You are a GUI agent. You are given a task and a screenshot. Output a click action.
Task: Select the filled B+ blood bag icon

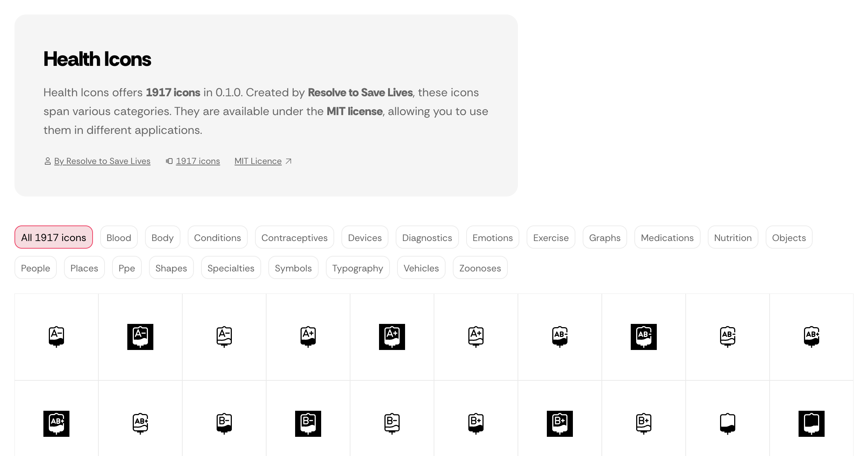[559, 423]
